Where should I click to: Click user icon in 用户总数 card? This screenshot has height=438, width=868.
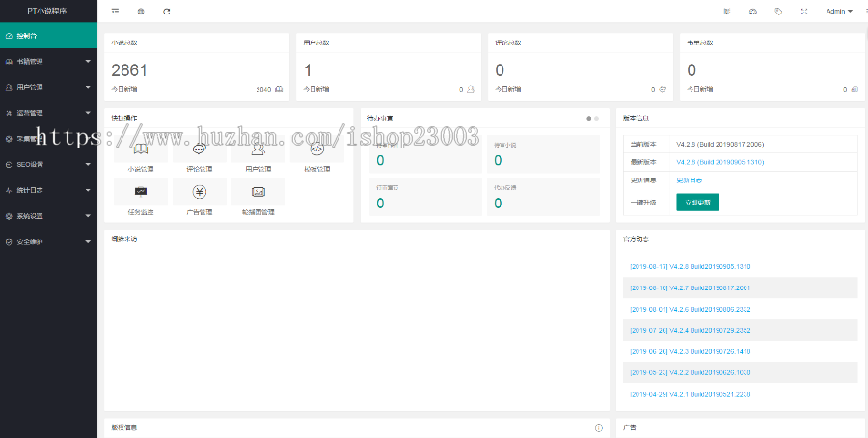click(x=471, y=89)
